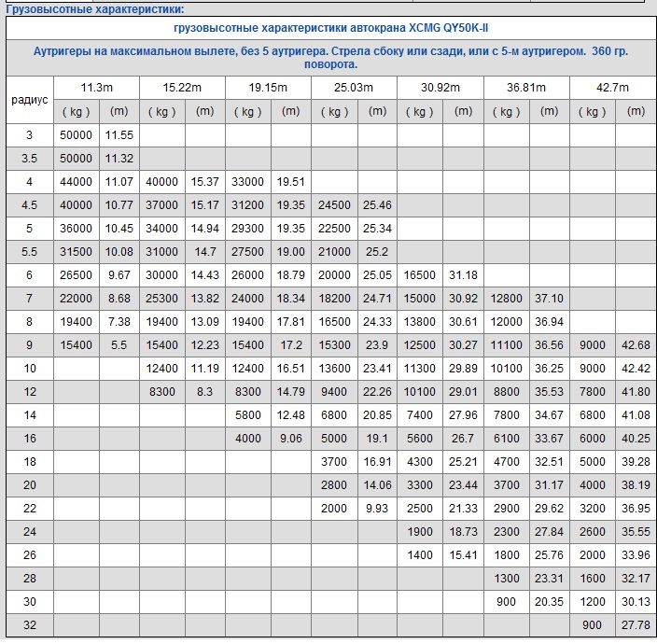
Task: Select the 36.81m column header
Action: coord(526,88)
